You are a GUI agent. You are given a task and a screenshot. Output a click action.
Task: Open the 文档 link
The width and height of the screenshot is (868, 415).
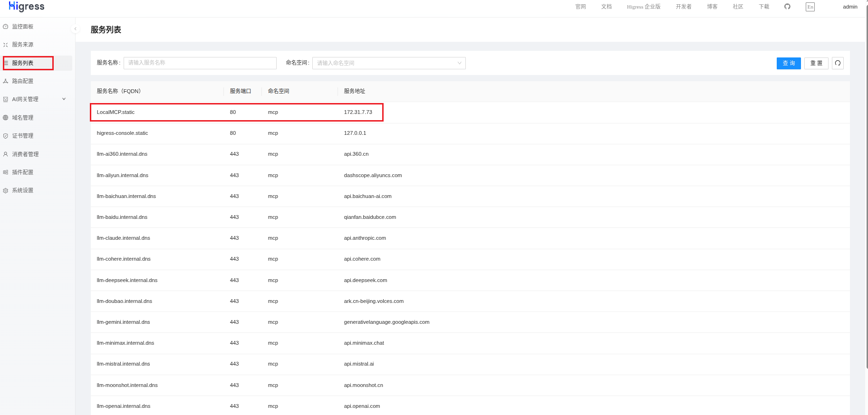(606, 7)
